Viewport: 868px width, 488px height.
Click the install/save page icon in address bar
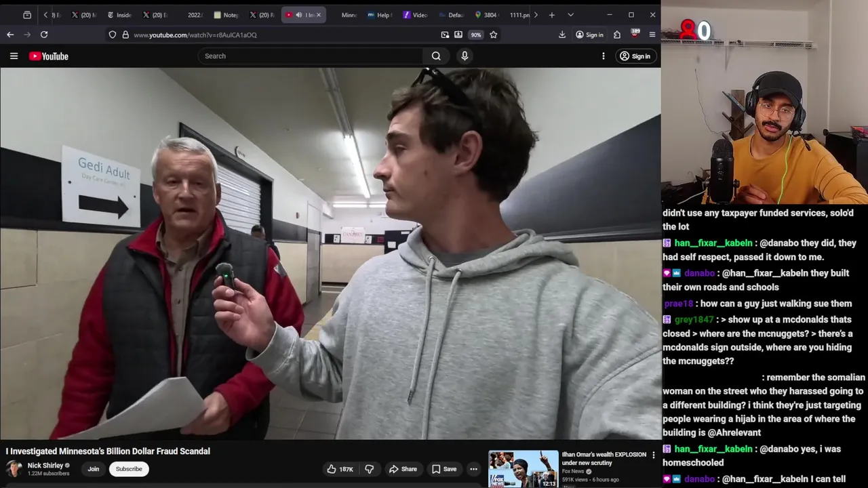click(x=458, y=35)
